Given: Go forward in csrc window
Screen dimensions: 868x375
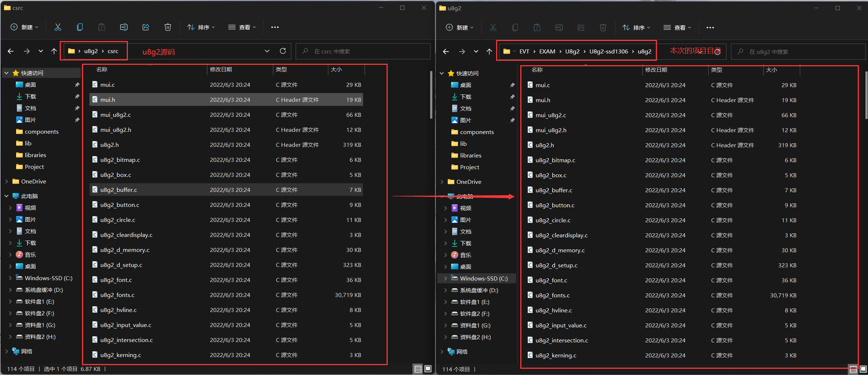Looking at the screenshot, I should [x=27, y=51].
